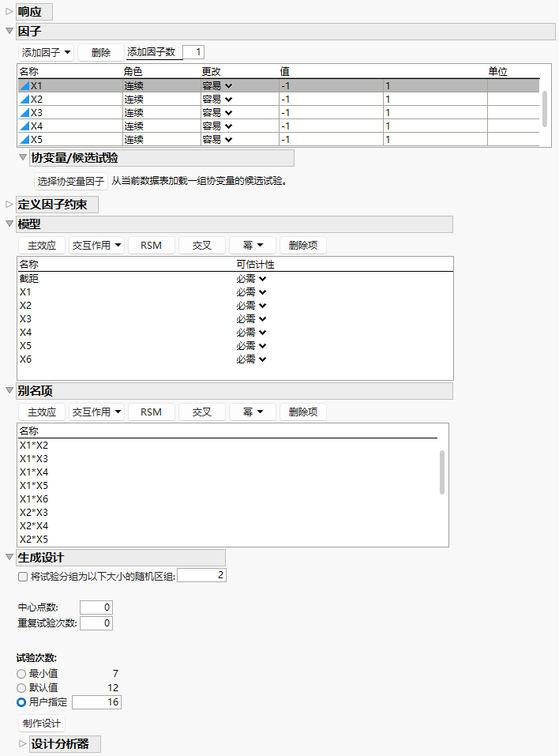
Task: Click 删除项 button in 模型 section
Action: pyautogui.click(x=303, y=246)
